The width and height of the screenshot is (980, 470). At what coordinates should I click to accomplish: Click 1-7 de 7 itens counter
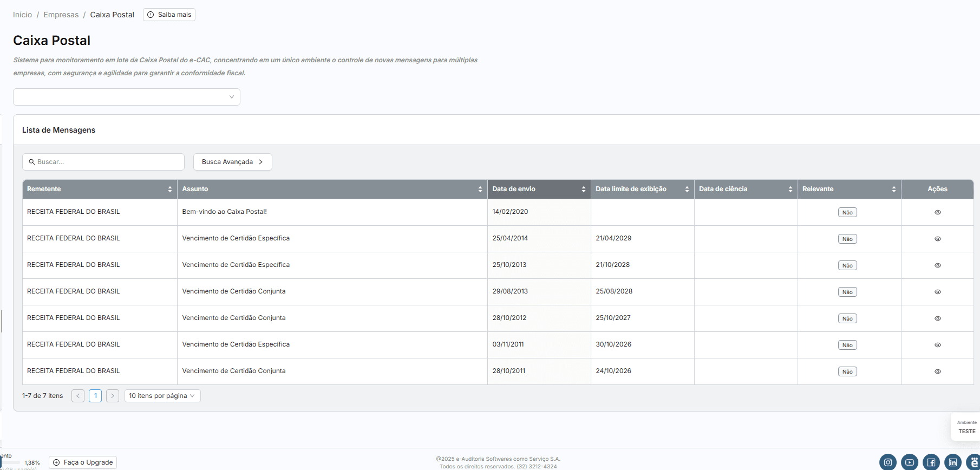click(x=42, y=396)
